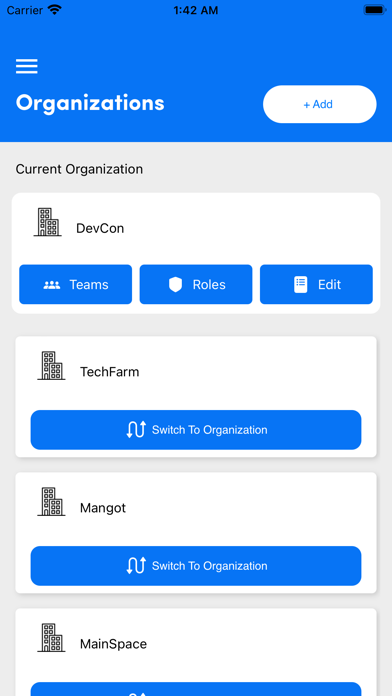
Task: Edit the DevCon organization
Action: pyautogui.click(x=316, y=285)
